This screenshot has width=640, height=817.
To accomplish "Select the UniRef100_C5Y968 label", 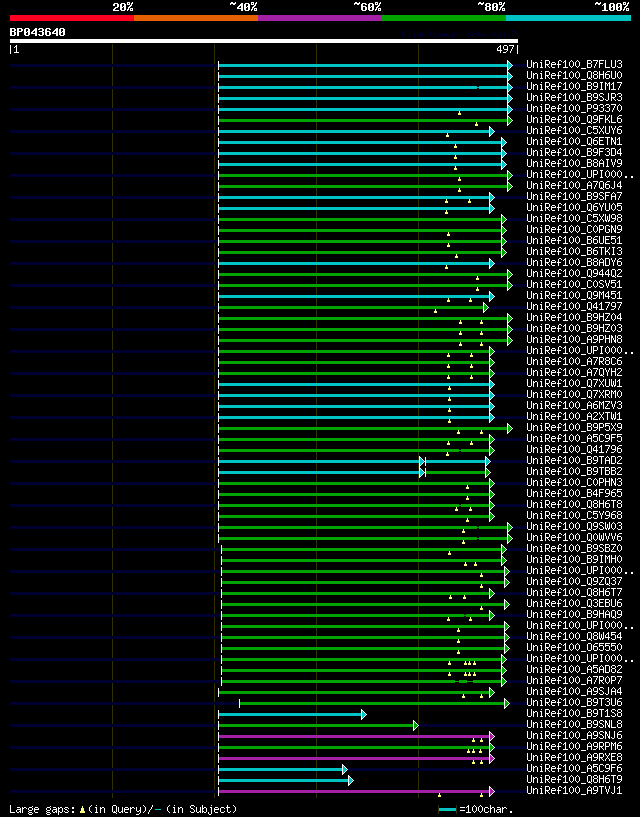I will (574, 515).
